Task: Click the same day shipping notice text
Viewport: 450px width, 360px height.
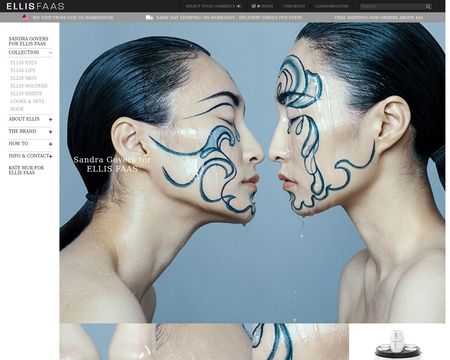Action: 229,18
